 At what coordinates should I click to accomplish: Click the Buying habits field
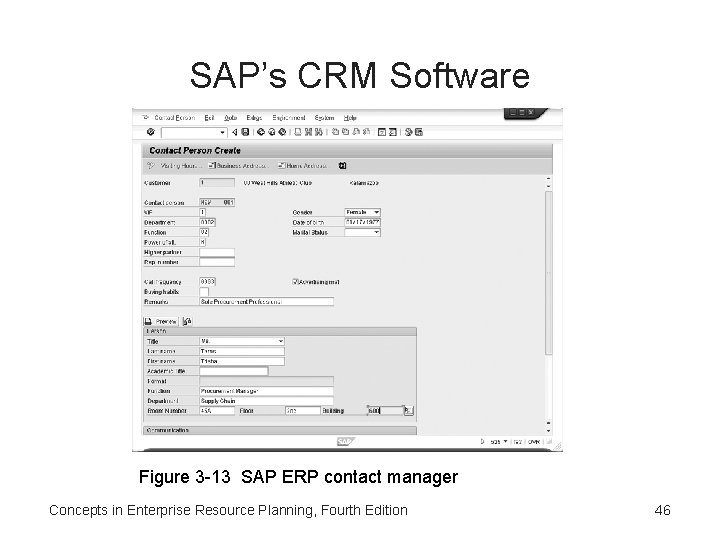point(204,292)
